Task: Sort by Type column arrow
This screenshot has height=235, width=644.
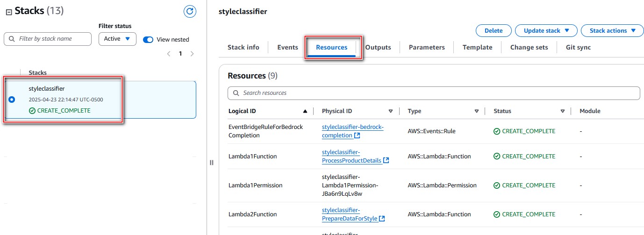Action: 477,111
